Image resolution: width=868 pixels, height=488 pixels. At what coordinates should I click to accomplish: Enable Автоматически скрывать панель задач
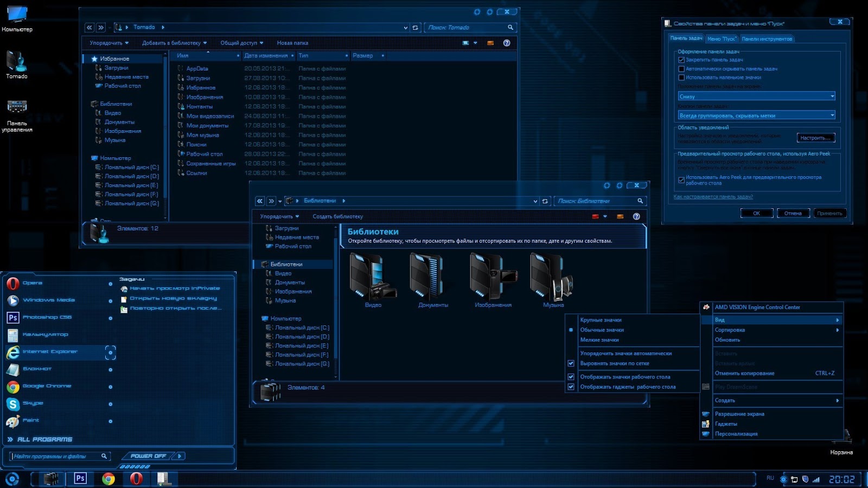[681, 68]
